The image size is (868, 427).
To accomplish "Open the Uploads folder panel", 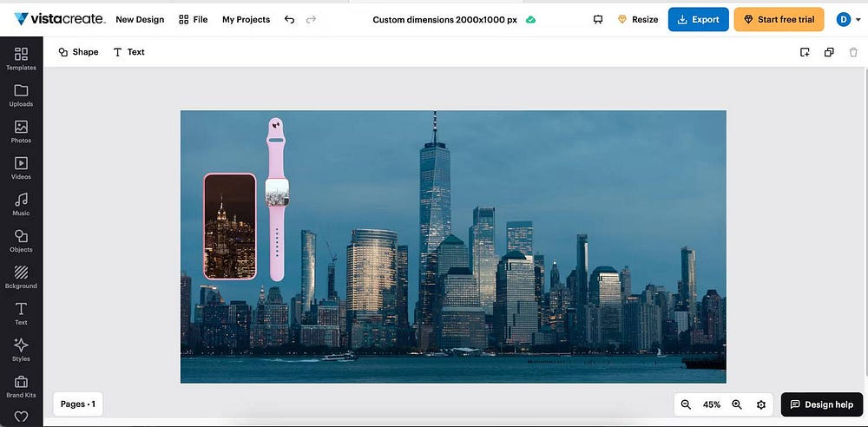I will coord(21,95).
